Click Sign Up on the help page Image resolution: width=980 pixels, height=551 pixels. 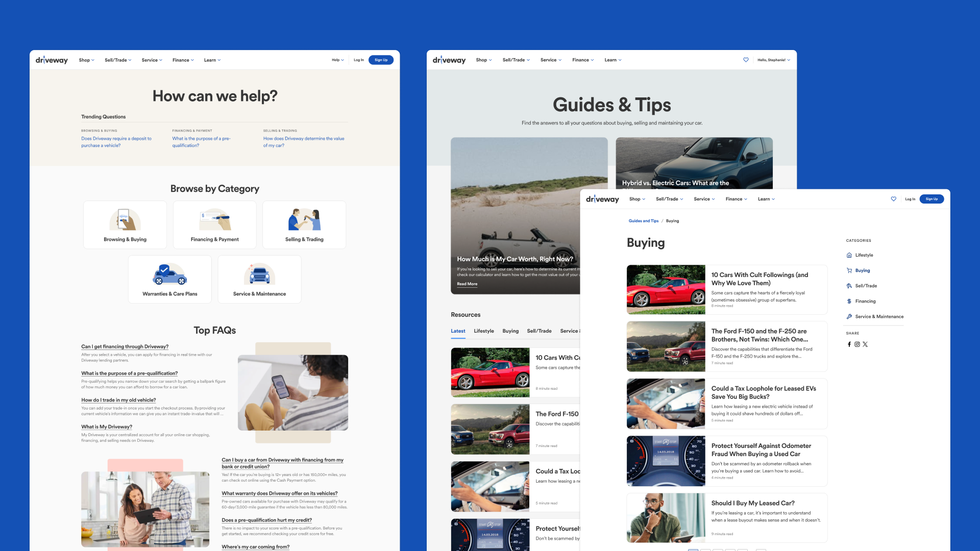(x=381, y=60)
